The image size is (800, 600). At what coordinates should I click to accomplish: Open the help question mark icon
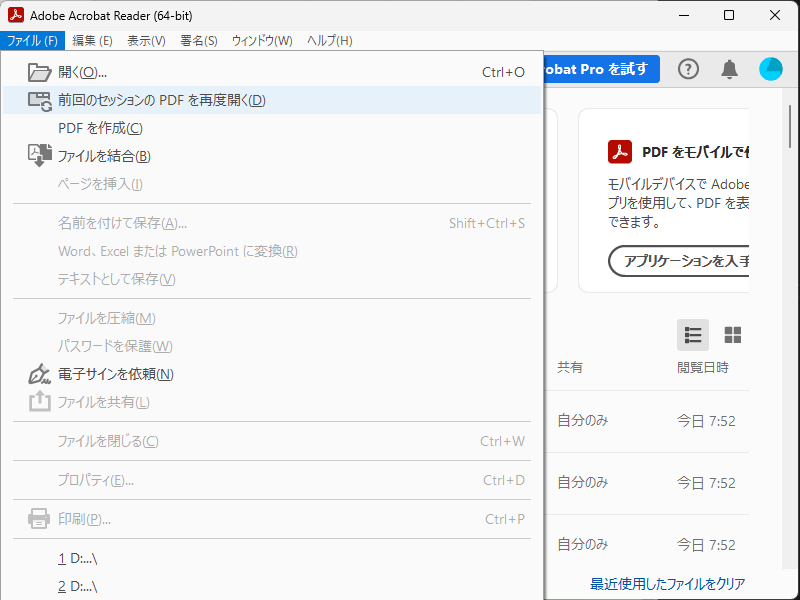688,69
